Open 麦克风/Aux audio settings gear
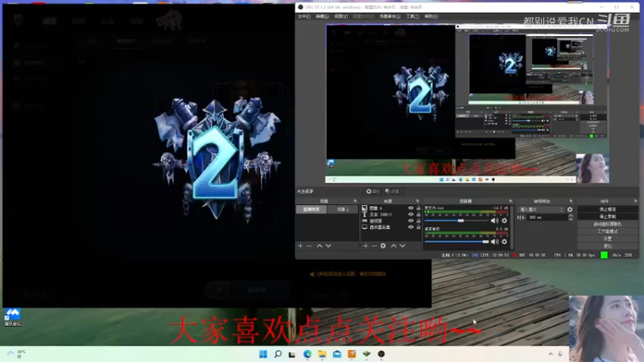 coord(505,220)
